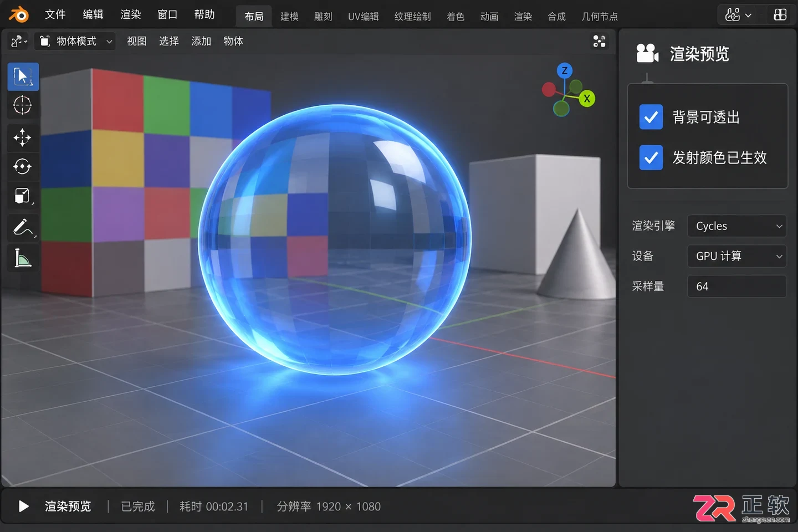
Task: Open the 物体模式 mode dropdown
Action: [75, 41]
